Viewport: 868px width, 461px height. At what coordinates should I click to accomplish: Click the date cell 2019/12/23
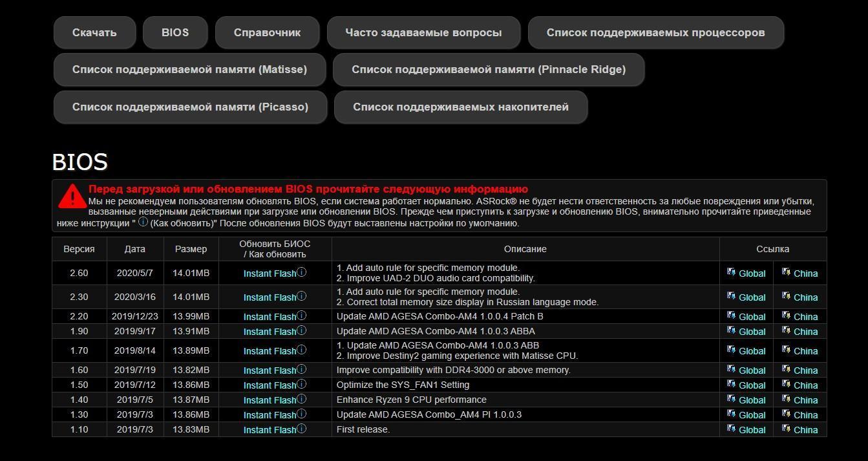coord(135,316)
